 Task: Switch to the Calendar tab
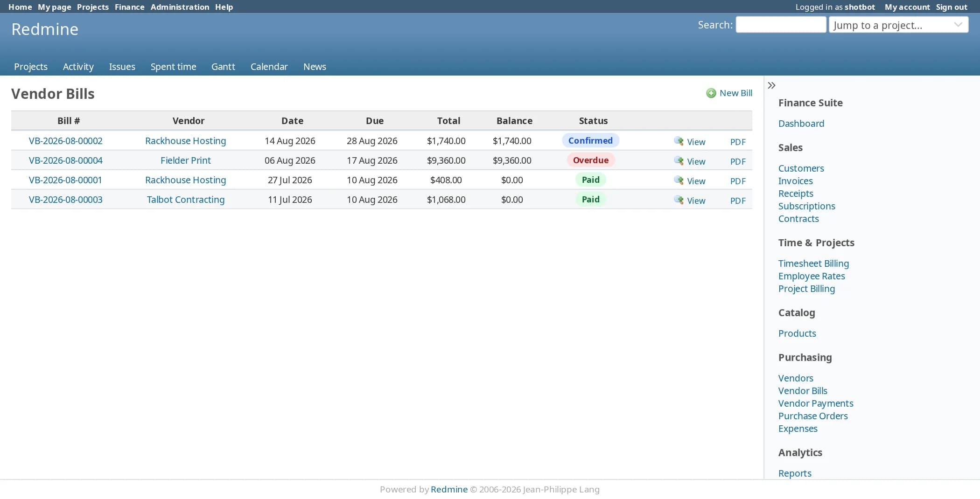coord(269,67)
